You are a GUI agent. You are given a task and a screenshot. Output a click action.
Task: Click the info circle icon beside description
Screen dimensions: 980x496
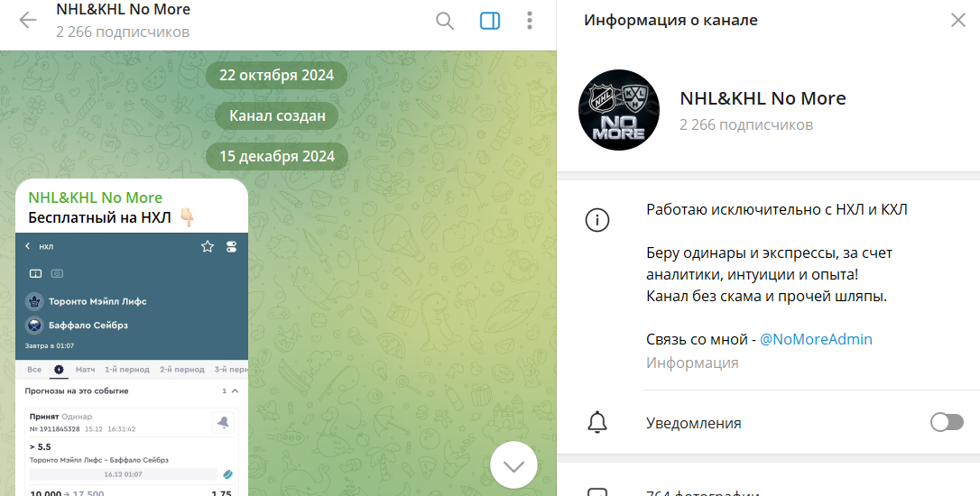596,219
